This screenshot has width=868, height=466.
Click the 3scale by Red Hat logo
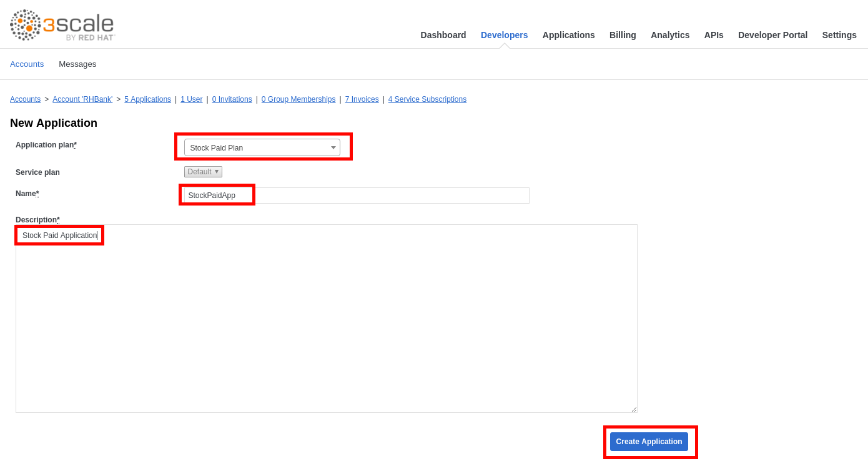pos(62,26)
